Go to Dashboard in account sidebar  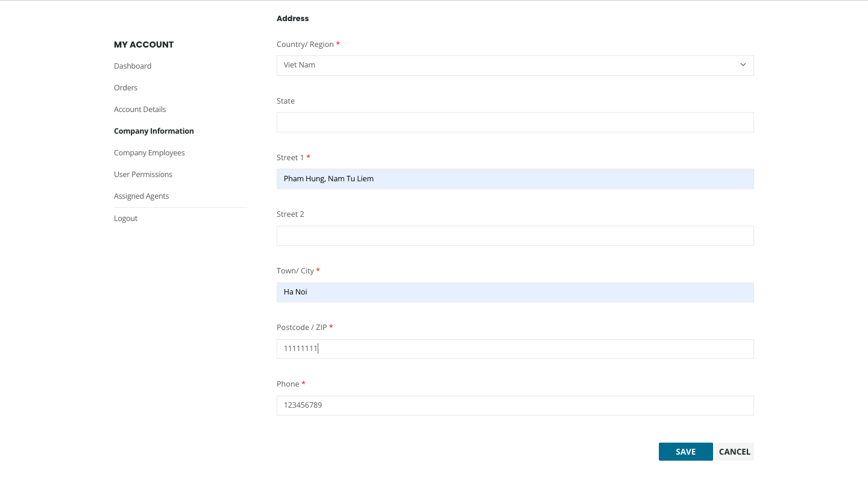pyautogui.click(x=133, y=66)
